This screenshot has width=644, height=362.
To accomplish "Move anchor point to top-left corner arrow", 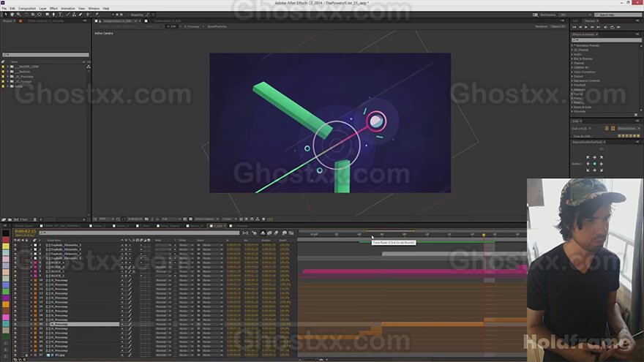I will pyautogui.click(x=588, y=157).
